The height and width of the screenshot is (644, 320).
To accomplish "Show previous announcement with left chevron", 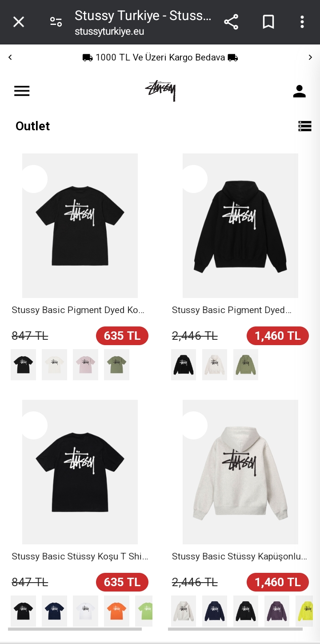I will tap(10, 57).
